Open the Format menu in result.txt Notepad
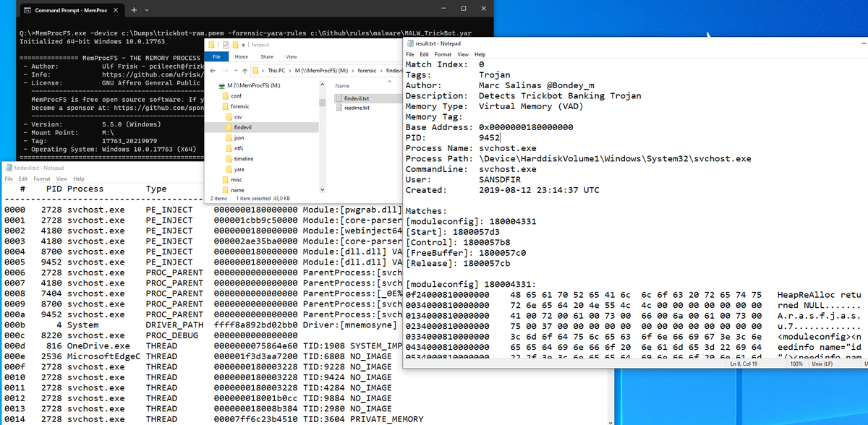 point(443,54)
